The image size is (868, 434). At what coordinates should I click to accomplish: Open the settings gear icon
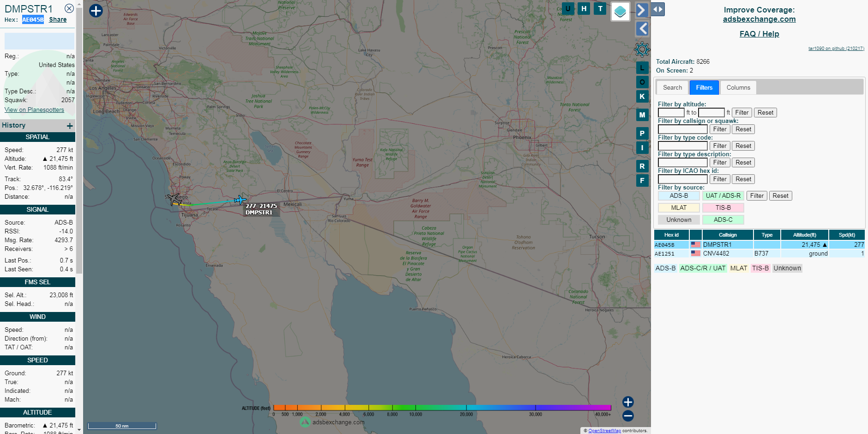tap(642, 49)
